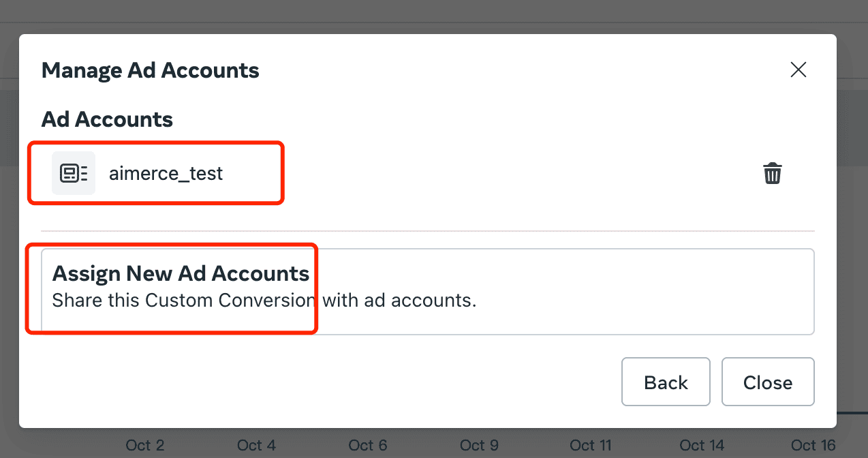Click the divider line below aimerce_test row
This screenshot has height=458, width=868.
tap(427, 232)
